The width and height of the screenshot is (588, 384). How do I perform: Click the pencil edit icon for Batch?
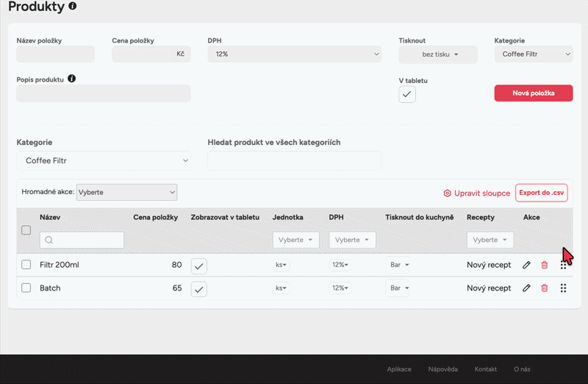tap(526, 288)
